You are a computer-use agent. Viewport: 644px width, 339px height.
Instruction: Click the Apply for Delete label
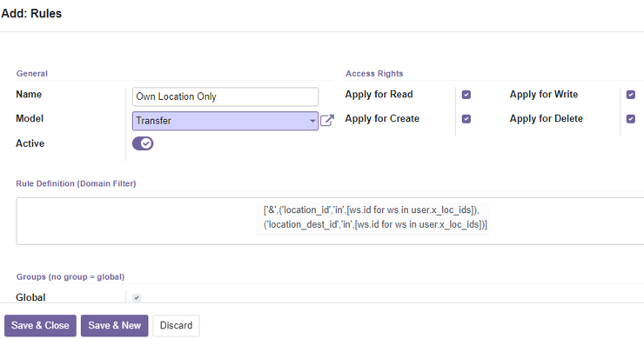[547, 118]
